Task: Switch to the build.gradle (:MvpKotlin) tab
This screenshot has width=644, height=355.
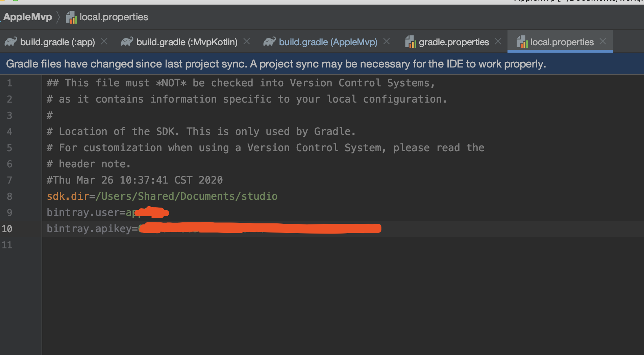Action: pos(187,42)
